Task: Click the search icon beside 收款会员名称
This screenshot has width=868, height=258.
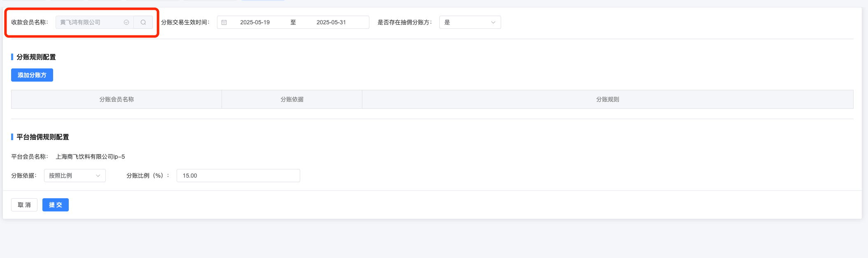Action: [143, 22]
